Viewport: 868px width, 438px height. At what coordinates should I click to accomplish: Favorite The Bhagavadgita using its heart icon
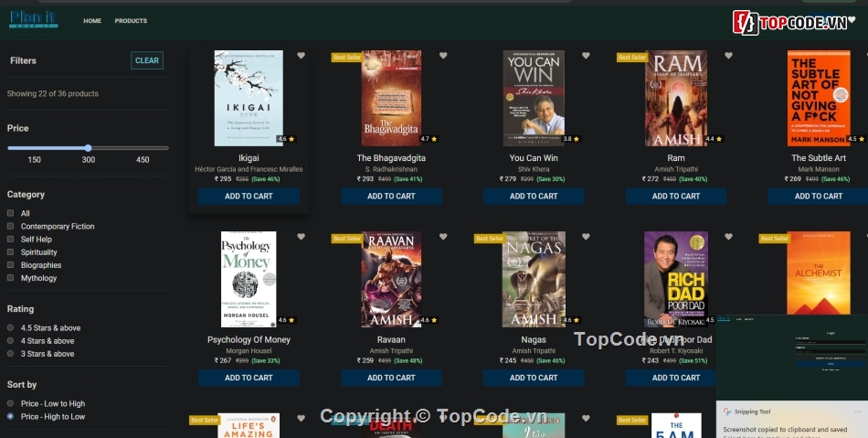coord(443,56)
